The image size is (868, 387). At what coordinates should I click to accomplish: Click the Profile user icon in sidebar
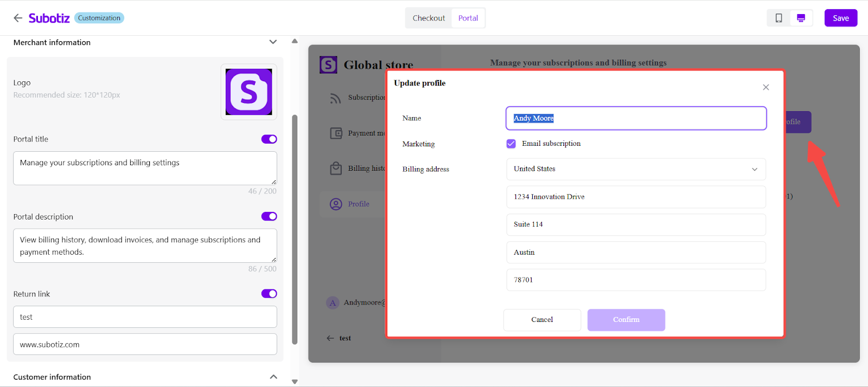point(336,204)
